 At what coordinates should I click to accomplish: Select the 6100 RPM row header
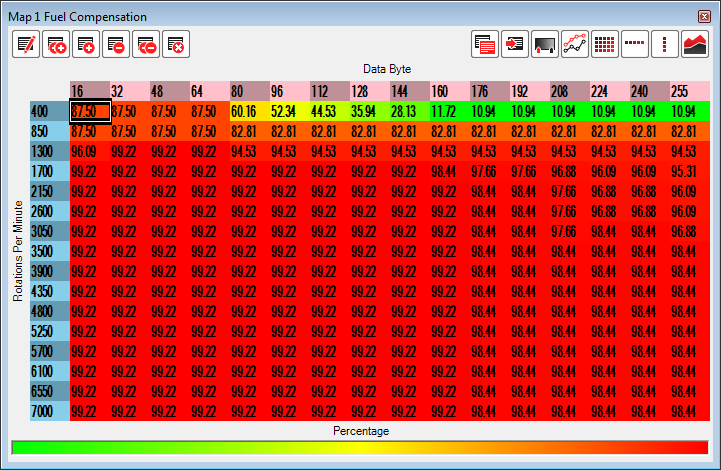[50, 372]
